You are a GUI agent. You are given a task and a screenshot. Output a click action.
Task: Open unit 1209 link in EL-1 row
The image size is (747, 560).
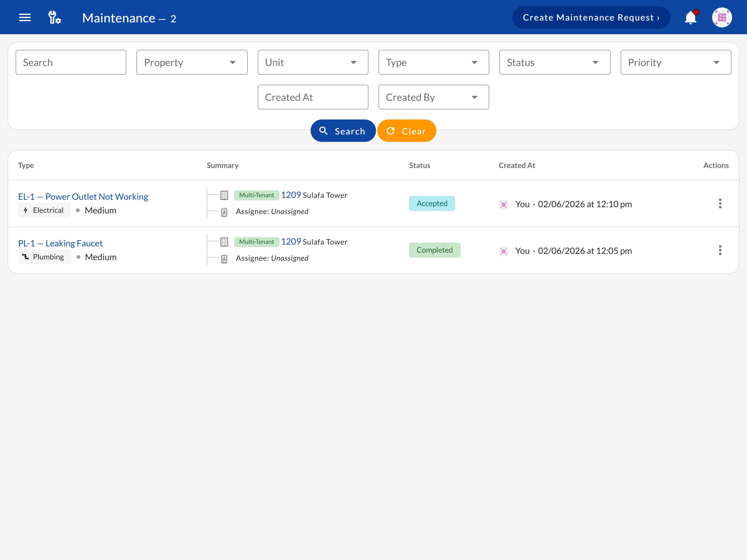(291, 195)
